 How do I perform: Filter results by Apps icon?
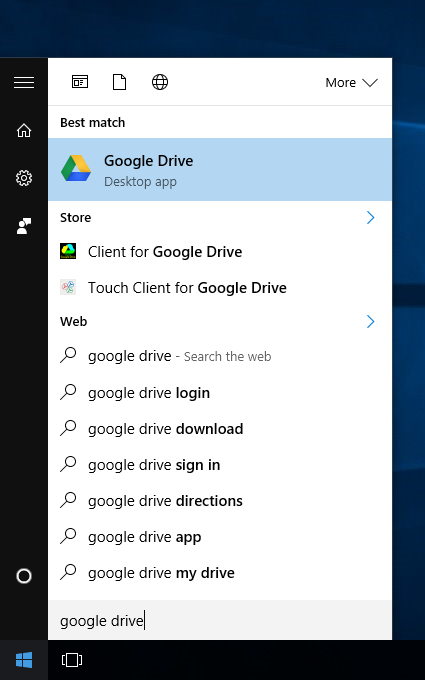[80, 82]
